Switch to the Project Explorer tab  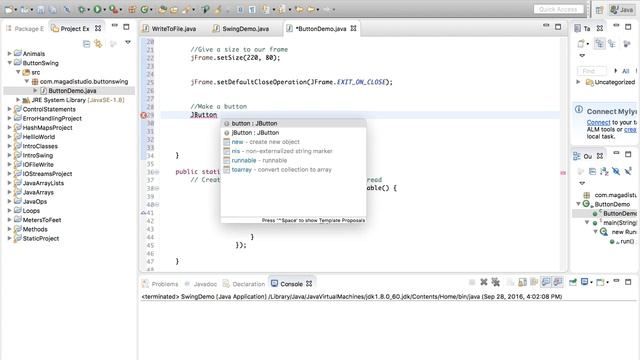point(76,29)
